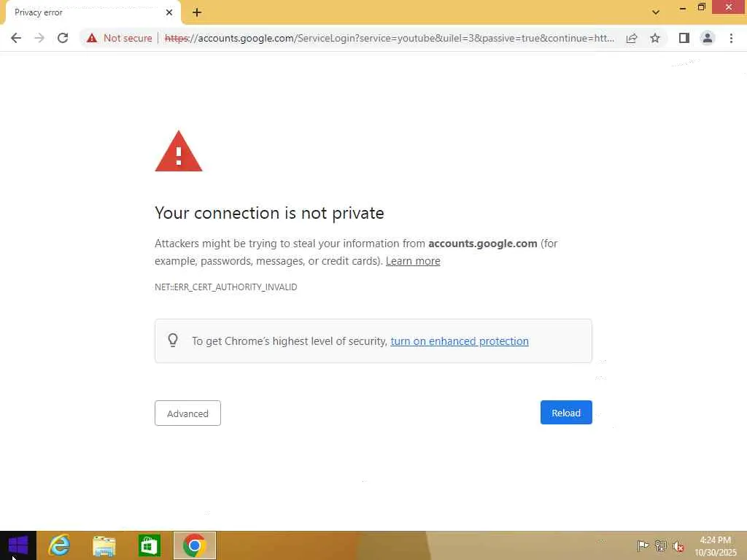Click the taskbar clock showing 4:24 PM
Image resolution: width=747 pixels, height=560 pixels.
pos(715,546)
